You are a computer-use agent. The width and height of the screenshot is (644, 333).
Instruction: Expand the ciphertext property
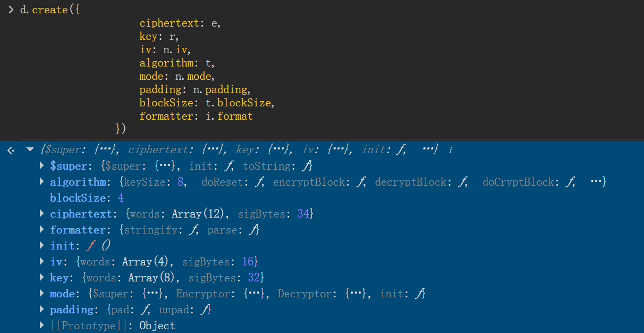(42, 214)
